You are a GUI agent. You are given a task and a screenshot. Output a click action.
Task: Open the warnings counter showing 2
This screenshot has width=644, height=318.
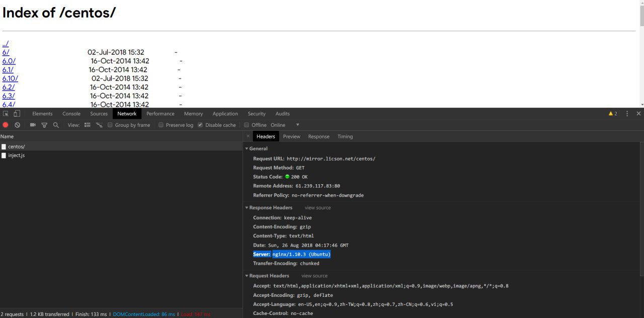pos(612,114)
